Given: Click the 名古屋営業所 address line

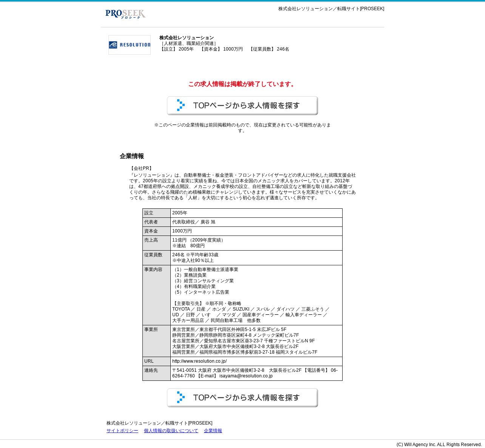Looking at the screenshot, I should pos(244,341).
